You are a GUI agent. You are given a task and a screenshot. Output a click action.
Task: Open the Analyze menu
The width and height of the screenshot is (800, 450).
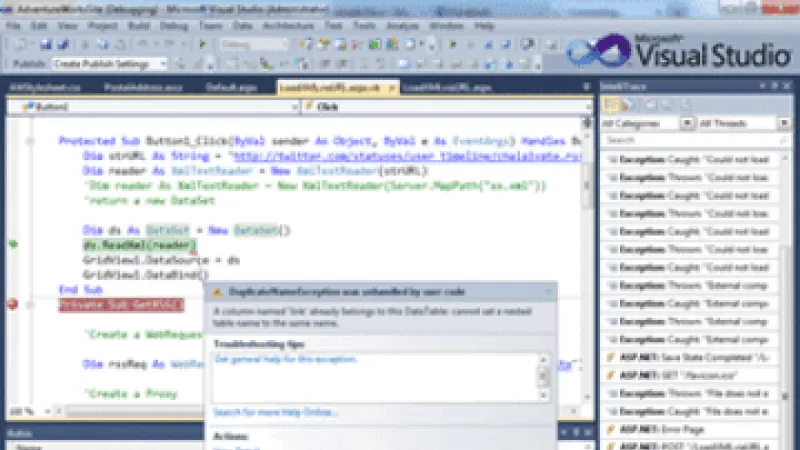403,26
